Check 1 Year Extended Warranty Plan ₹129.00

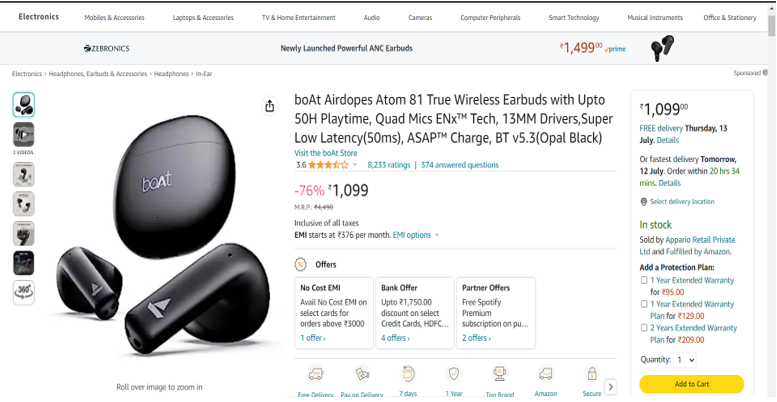tap(644, 304)
